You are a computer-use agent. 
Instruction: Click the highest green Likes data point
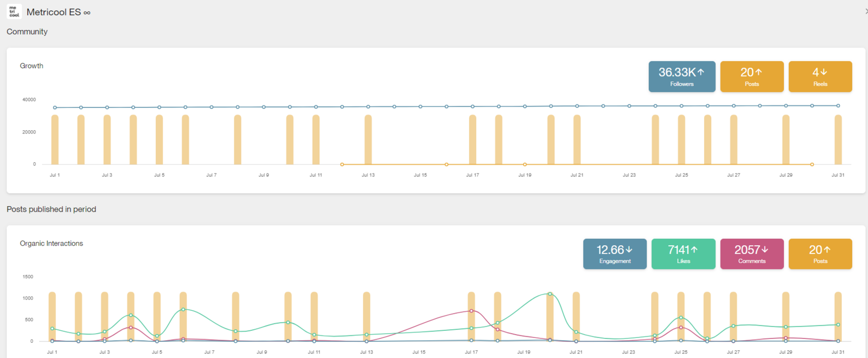tap(550, 294)
